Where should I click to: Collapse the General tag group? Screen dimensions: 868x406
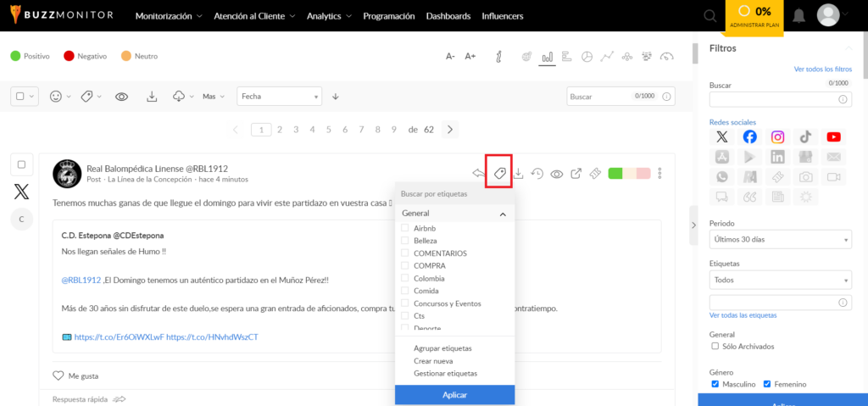coord(503,214)
